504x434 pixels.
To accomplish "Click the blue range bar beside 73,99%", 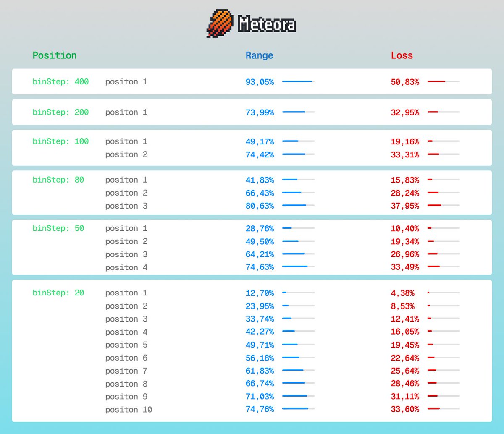I will point(298,112).
